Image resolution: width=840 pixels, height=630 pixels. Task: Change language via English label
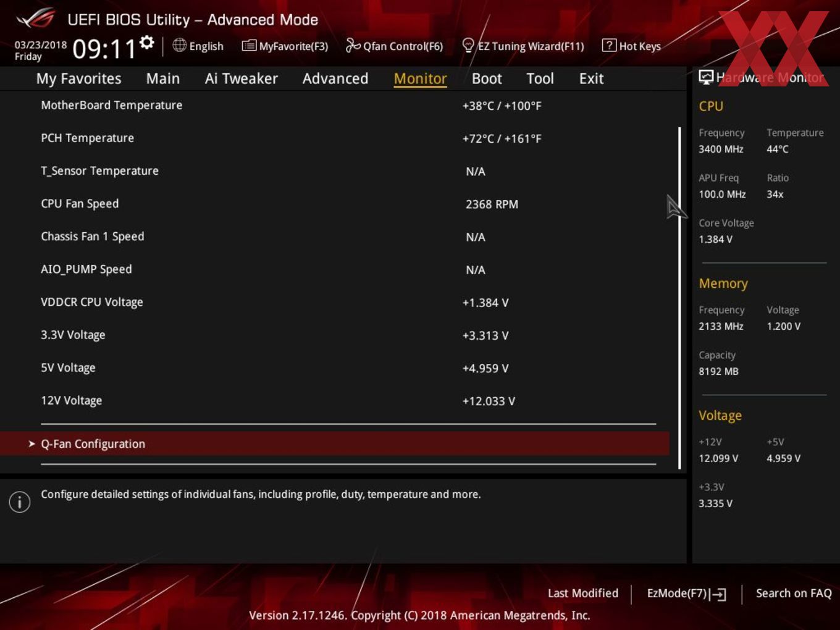(x=206, y=46)
